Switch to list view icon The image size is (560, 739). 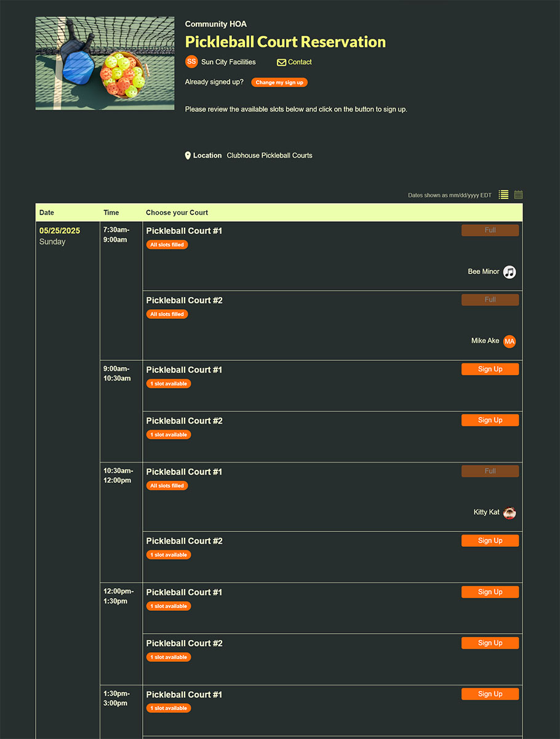pos(503,195)
